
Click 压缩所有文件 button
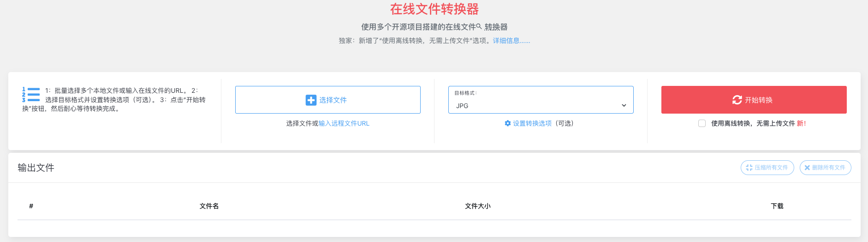[767, 168]
